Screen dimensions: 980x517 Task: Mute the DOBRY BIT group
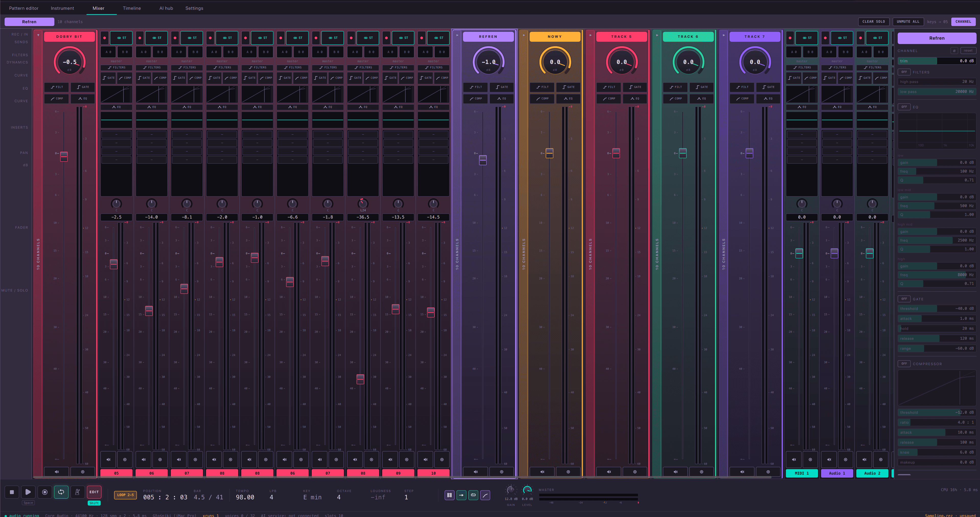[x=57, y=472]
